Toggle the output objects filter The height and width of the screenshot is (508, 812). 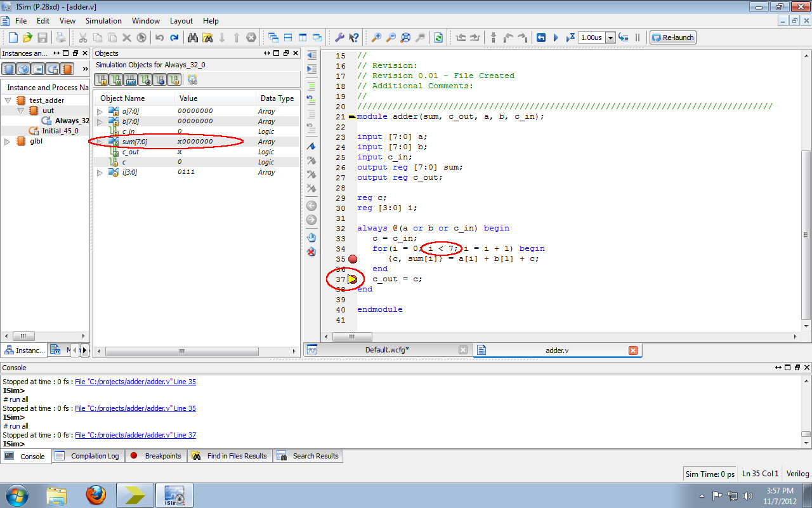(x=116, y=78)
